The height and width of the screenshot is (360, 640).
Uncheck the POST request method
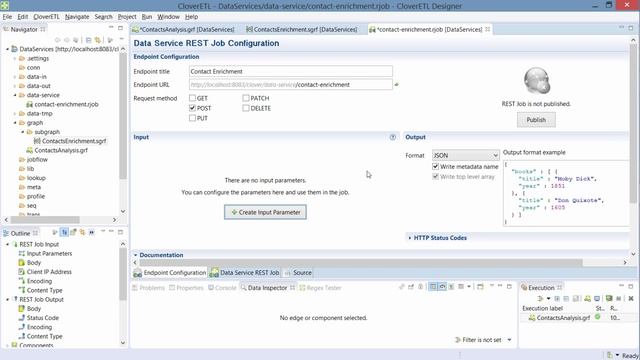[192, 108]
